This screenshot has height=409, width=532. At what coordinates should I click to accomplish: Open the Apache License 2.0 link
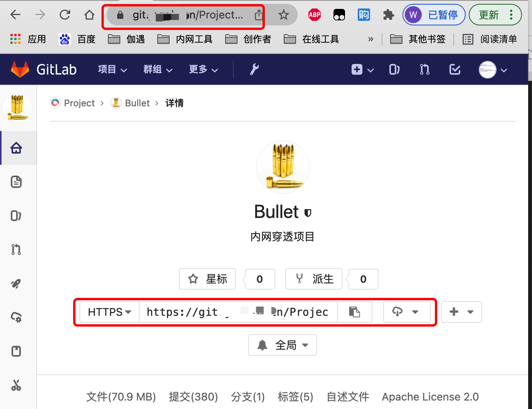pyautogui.click(x=430, y=397)
